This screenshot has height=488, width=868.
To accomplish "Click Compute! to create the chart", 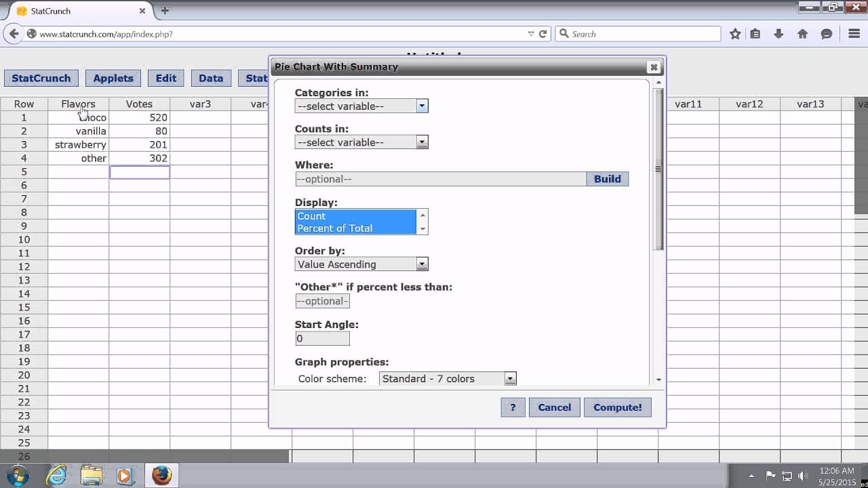I will tap(617, 407).
